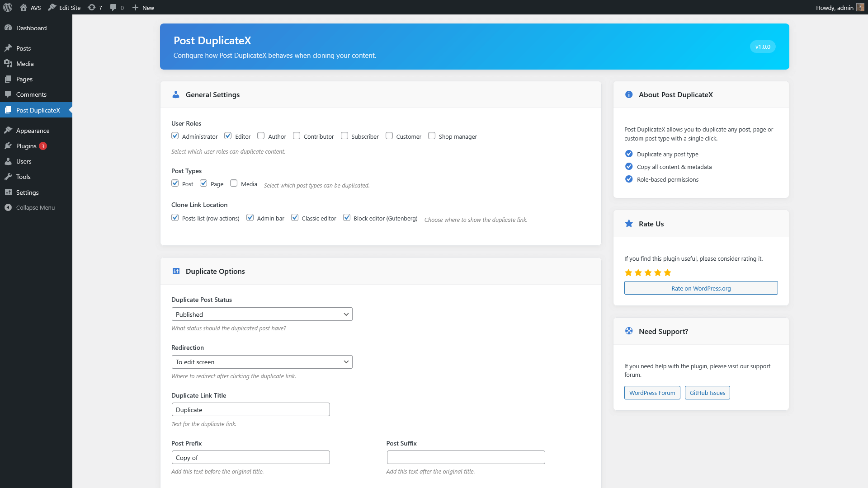The image size is (868, 488).
Task: Click the Tools wrench icon
Action: pyautogui.click(x=8, y=177)
